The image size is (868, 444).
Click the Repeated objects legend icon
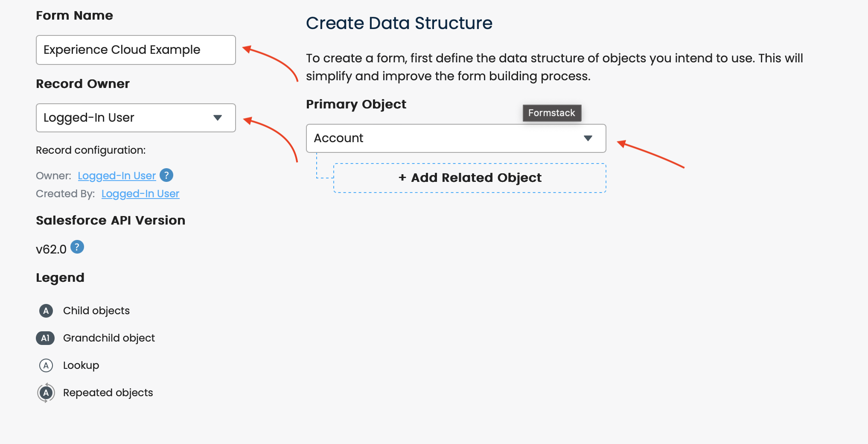(46, 393)
